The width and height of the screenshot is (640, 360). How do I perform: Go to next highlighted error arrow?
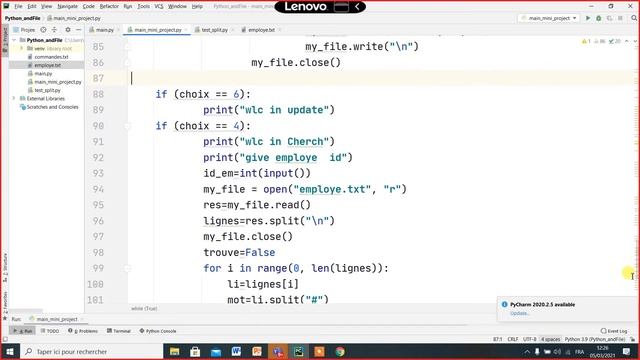pyautogui.click(x=635, y=41)
